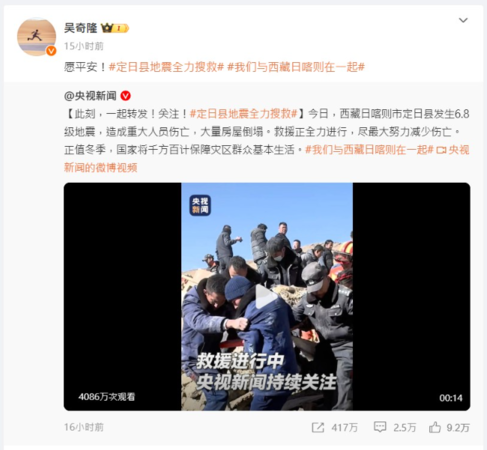Image resolution: width=487 pixels, height=450 pixels.
Task: Click the 15小时前 post timestamp
Action: point(84,46)
